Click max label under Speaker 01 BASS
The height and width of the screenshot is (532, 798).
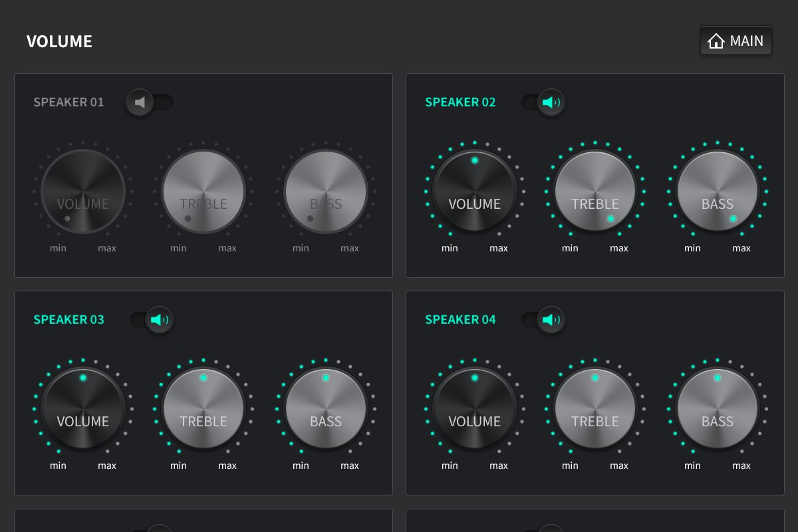click(x=350, y=248)
